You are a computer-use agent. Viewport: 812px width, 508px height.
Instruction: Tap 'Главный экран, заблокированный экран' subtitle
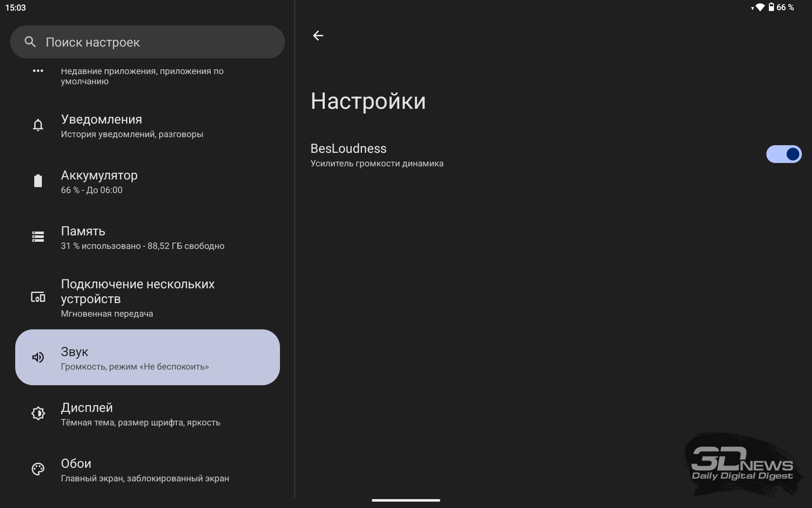[145, 478]
